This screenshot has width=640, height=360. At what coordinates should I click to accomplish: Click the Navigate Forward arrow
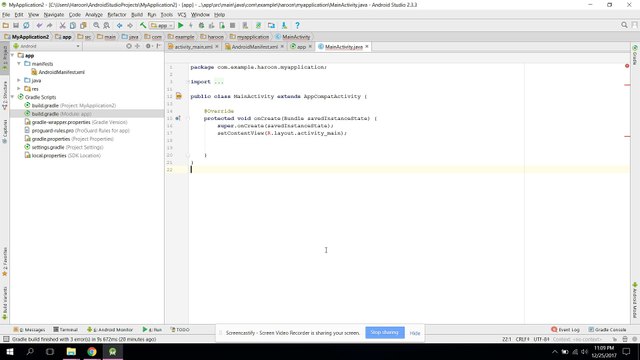click(x=130, y=25)
